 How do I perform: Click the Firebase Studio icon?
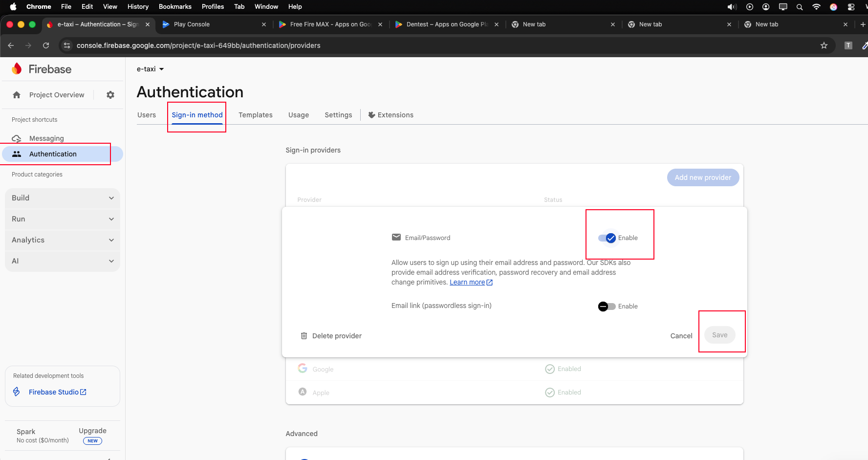[x=17, y=392]
